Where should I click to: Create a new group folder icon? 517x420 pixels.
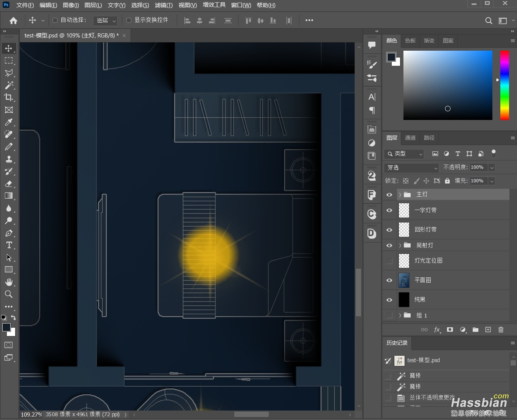point(475,330)
